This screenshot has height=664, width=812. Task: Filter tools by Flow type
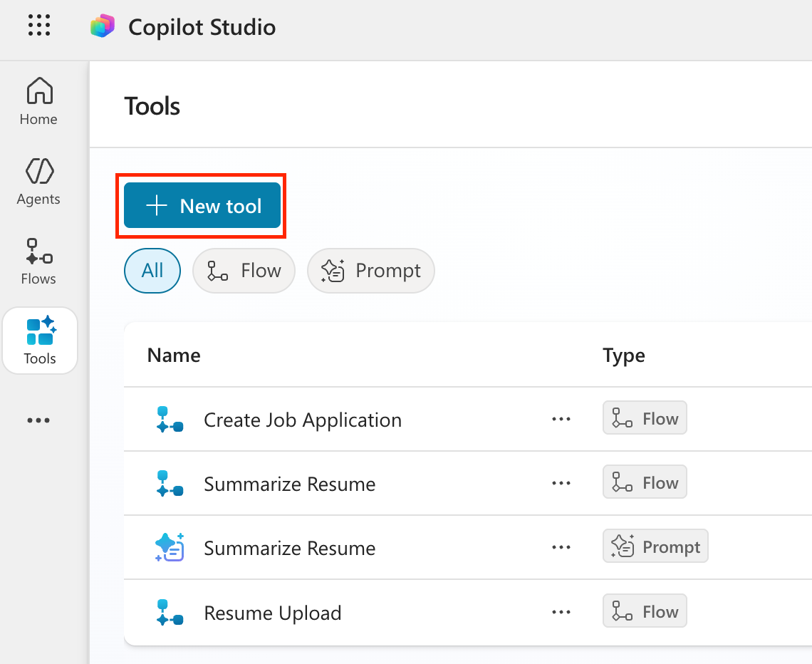click(244, 271)
